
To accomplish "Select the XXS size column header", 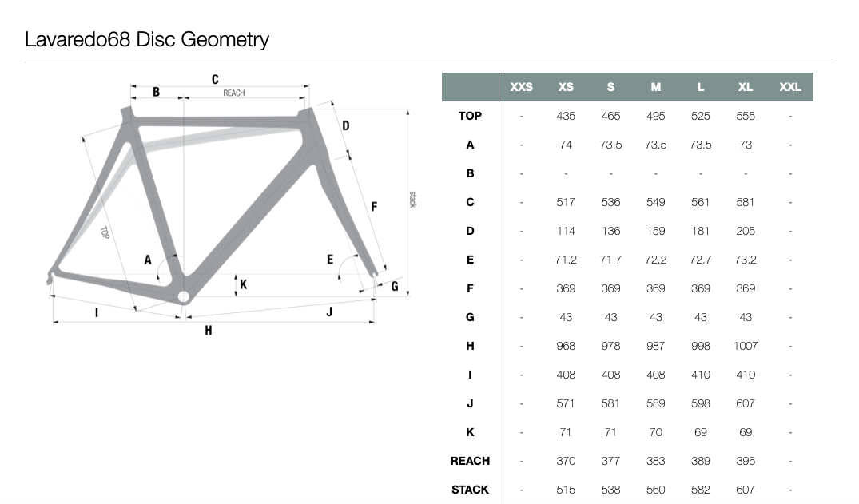I will click(x=521, y=87).
